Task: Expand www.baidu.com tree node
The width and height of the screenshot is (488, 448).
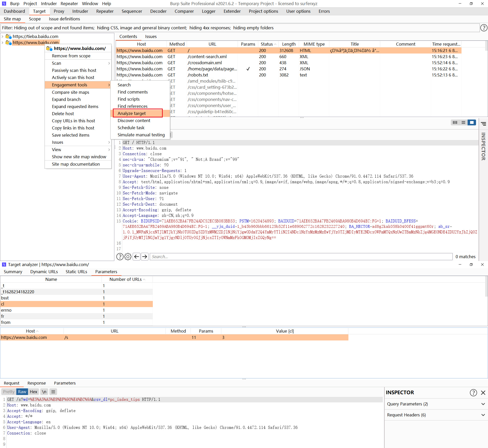Action: pos(3,43)
